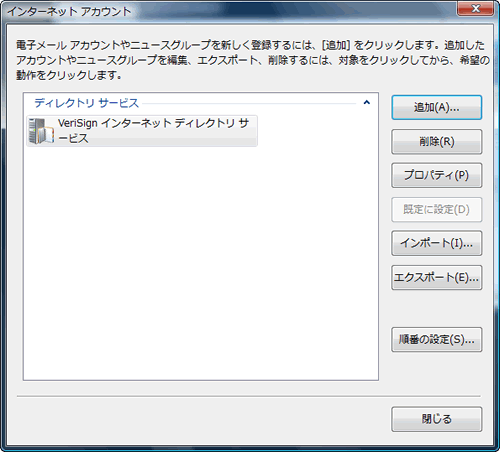Open the インポート(I)... dialog
Image resolution: width=500 pixels, height=452 pixels.
coord(437,243)
